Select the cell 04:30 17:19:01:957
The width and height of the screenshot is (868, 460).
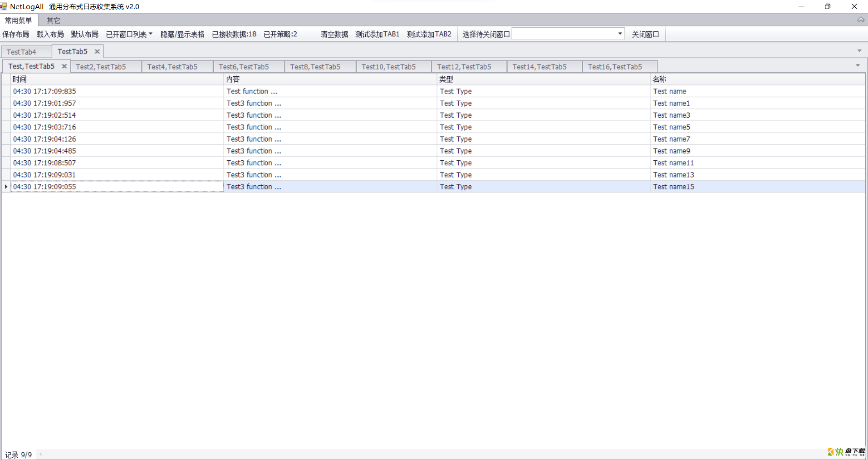[117, 103]
